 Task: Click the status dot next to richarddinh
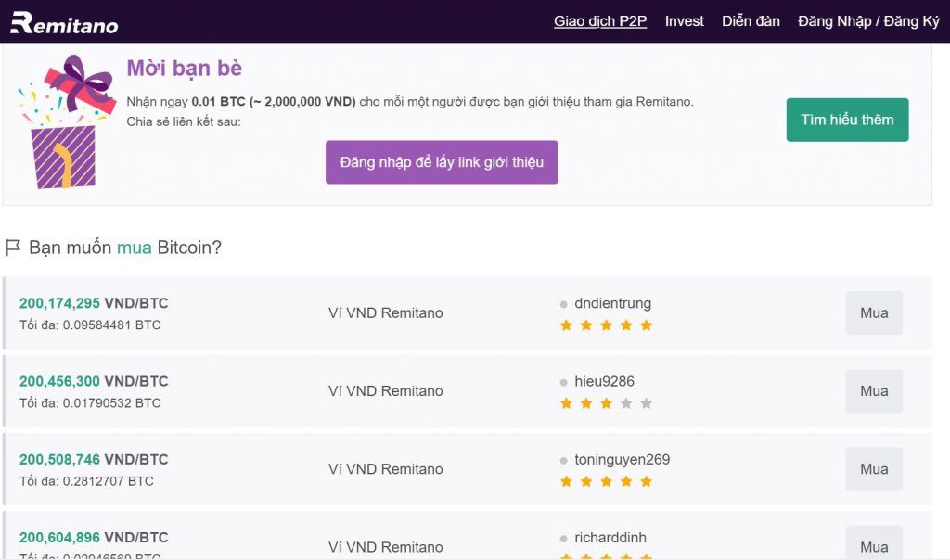(563, 539)
